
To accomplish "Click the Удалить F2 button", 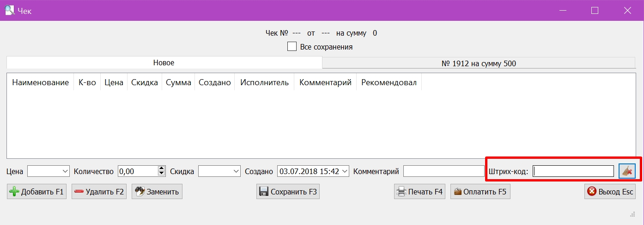I will 99,192.
